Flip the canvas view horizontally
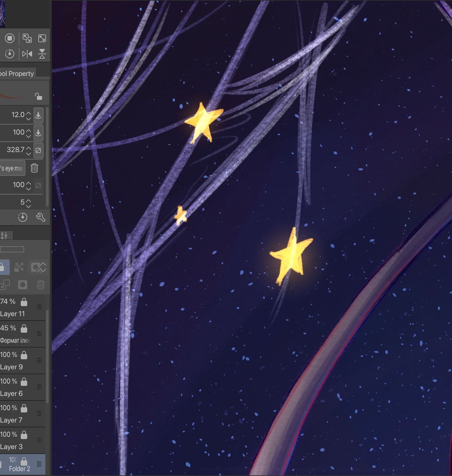Screen dimensions: 452x476 [x=27, y=54]
